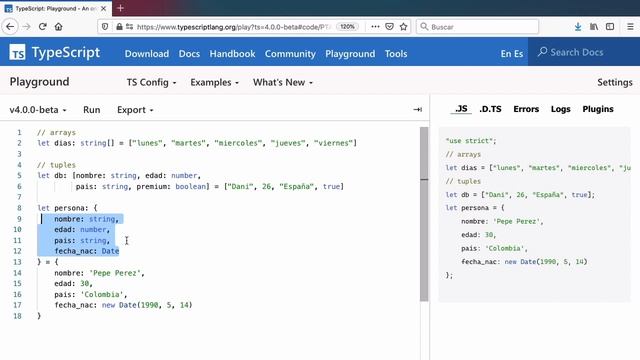The height and width of the screenshot is (360, 640).
Task: Reload the page with refresh icon
Action: 42,27
